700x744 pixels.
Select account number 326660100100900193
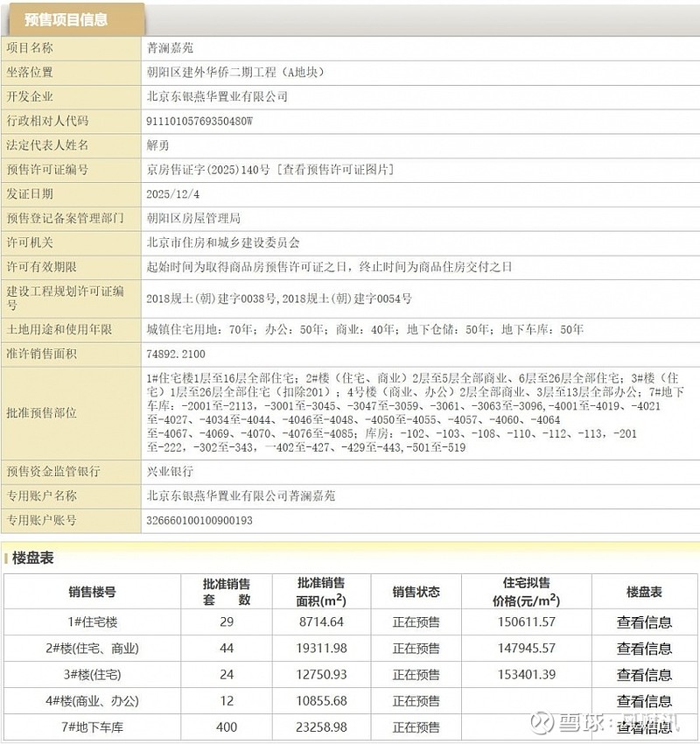(199, 521)
